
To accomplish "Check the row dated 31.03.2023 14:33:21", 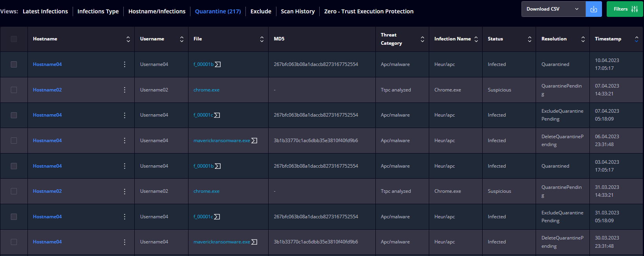I will (14, 191).
